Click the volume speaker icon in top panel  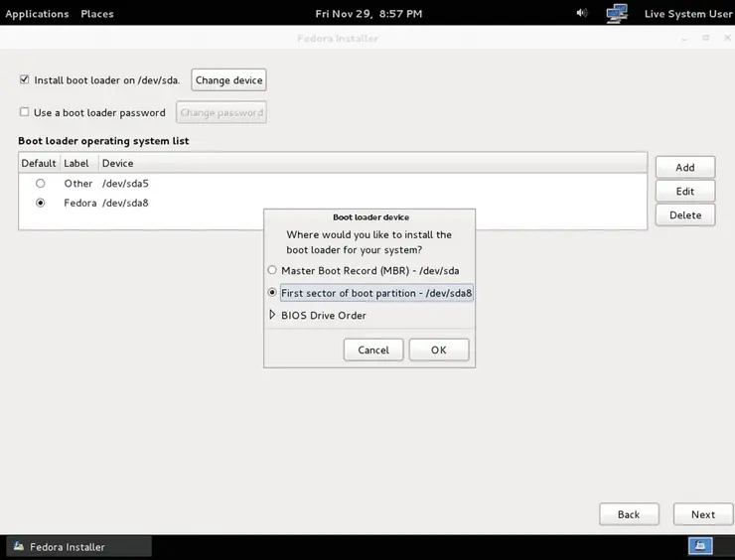coord(582,14)
